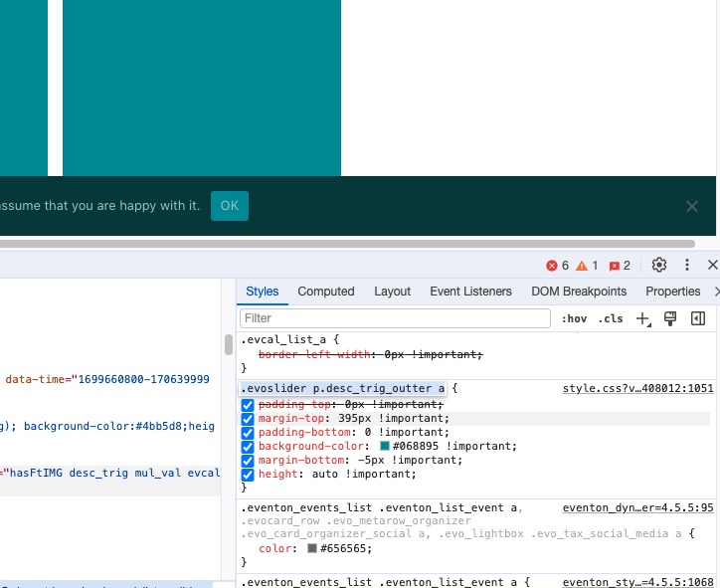The image size is (720, 588).
Task: Show more DevTools tabs chevron
Action: pyautogui.click(x=717, y=292)
